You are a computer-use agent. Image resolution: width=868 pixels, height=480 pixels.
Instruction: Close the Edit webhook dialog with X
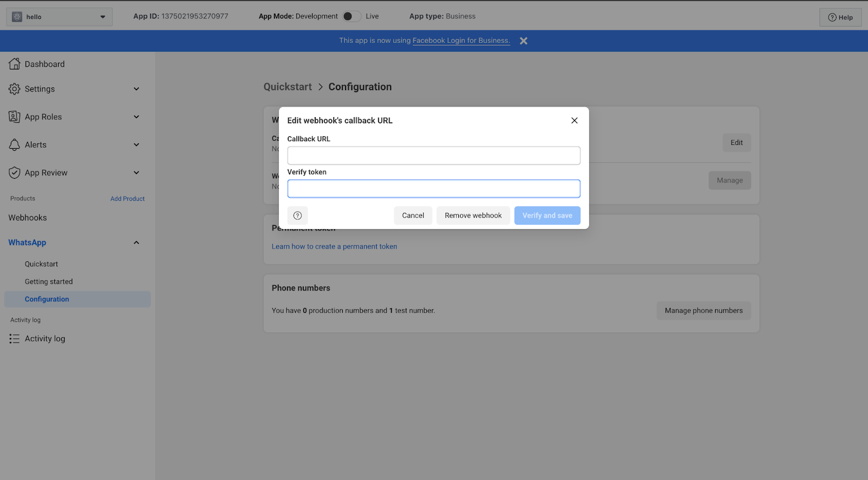(x=575, y=121)
